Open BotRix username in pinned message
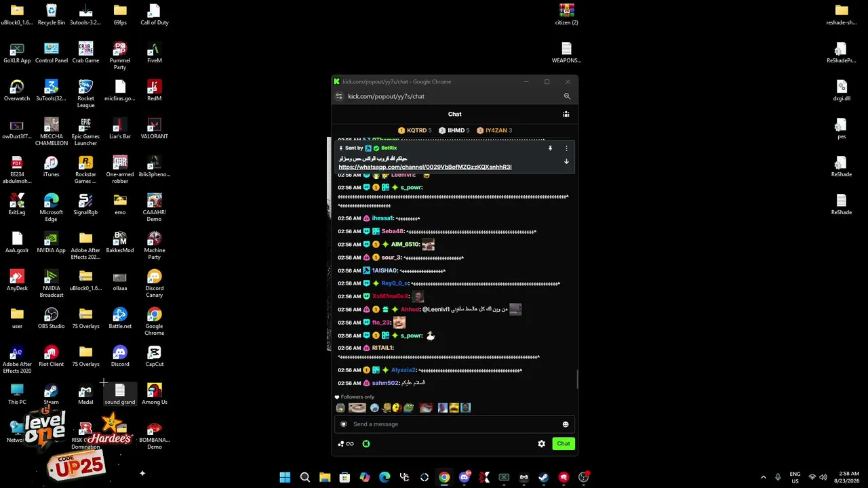This screenshot has height=488, width=868. pyautogui.click(x=389, y=148)
